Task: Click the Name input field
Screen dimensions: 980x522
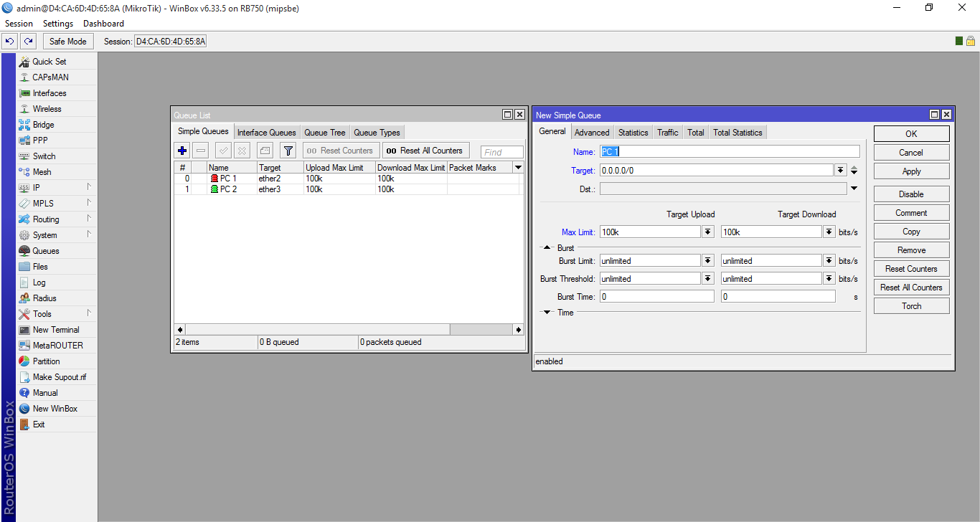Action: tap(730, 152)
